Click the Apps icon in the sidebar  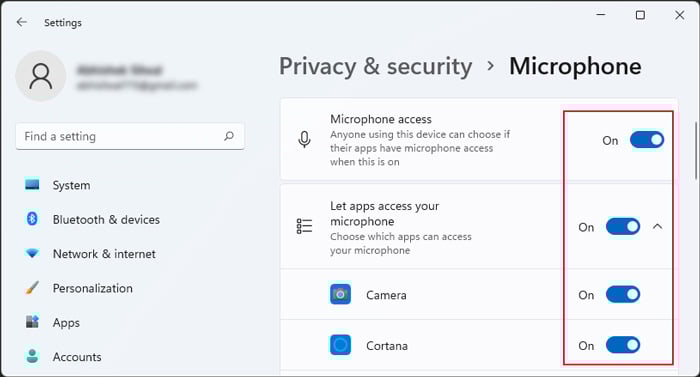(x=32, y=322)
